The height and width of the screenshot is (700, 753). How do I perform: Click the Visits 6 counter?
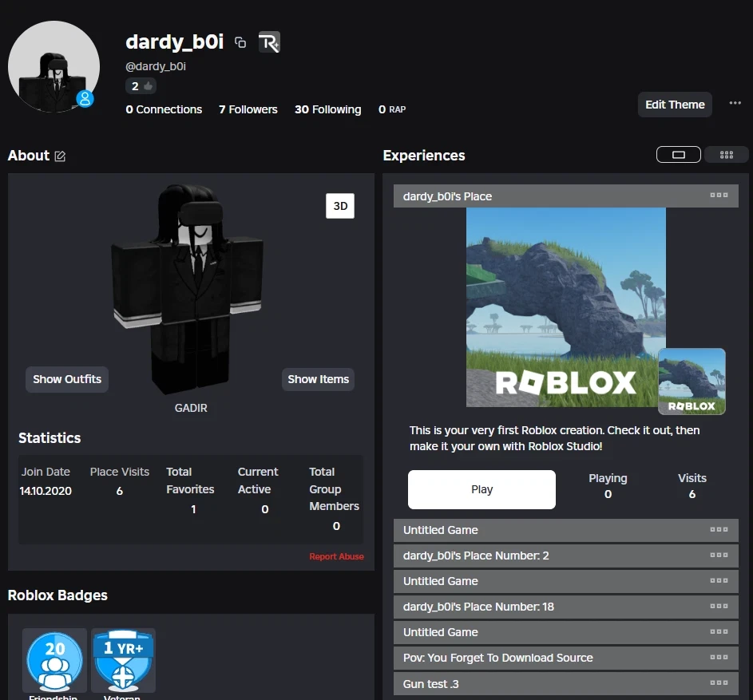(692, 486)
